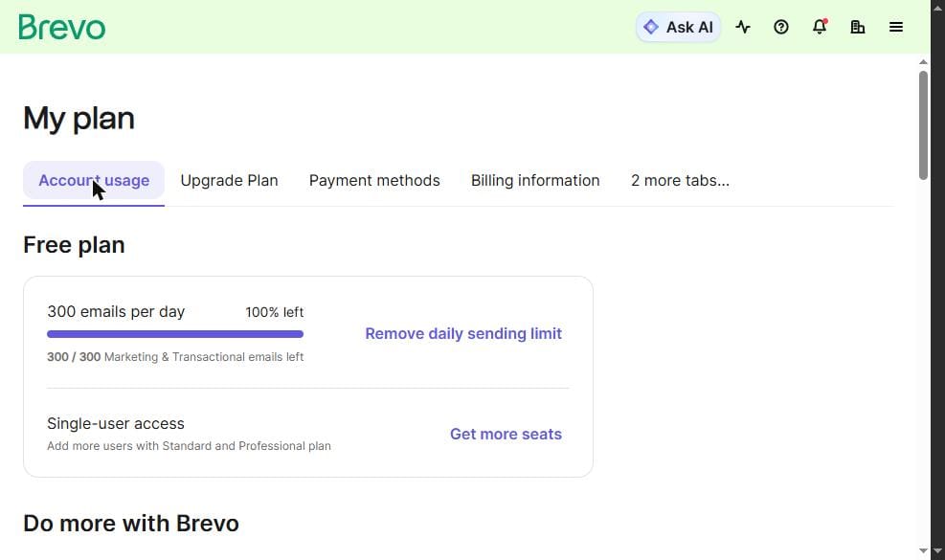Click the page vertical scrollbar thumb
This screenshot has width=945, height=560.
click(923, 125)
